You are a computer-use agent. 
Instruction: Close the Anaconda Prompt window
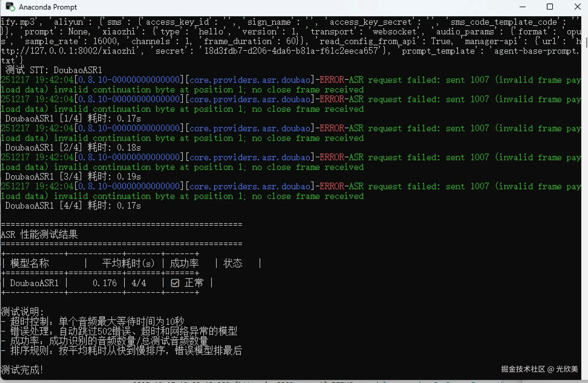point(577,7)
